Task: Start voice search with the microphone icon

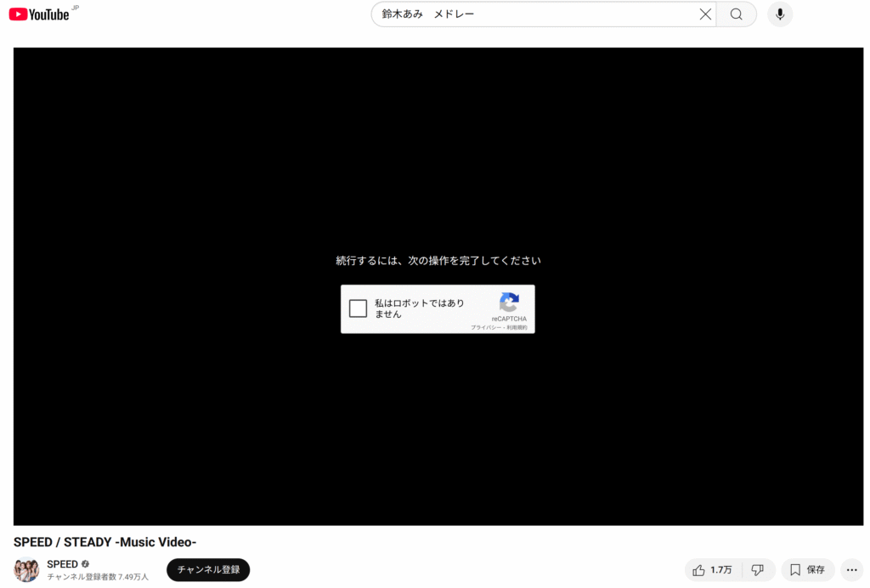Action: pos(779,14)
